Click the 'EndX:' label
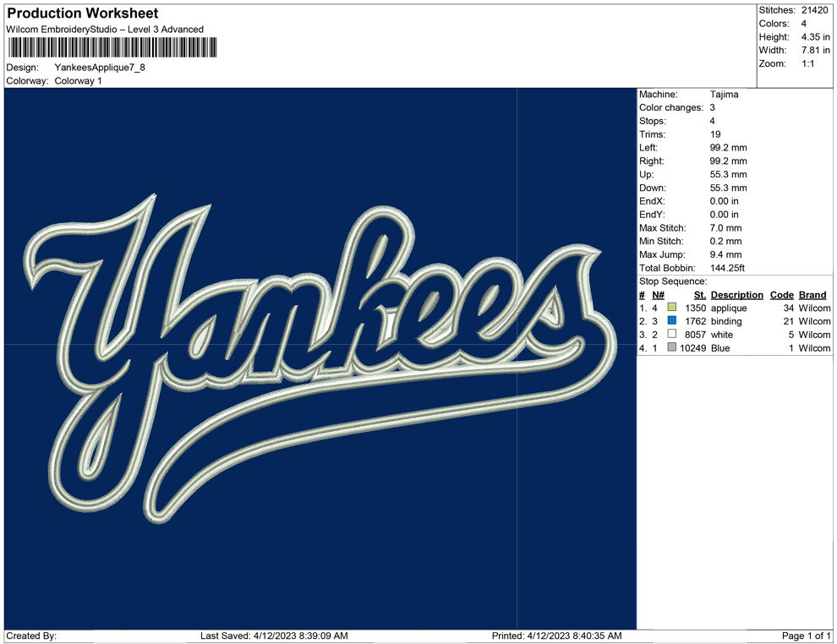837x644 pixels. [652, 201]
